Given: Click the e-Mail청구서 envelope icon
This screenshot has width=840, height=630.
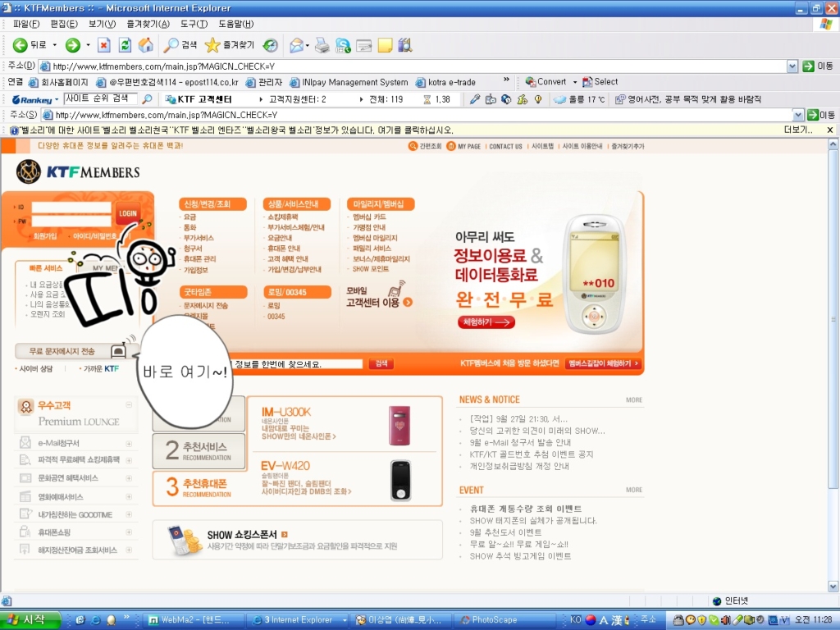Looking at the screenshot, I should coord(25,443).
